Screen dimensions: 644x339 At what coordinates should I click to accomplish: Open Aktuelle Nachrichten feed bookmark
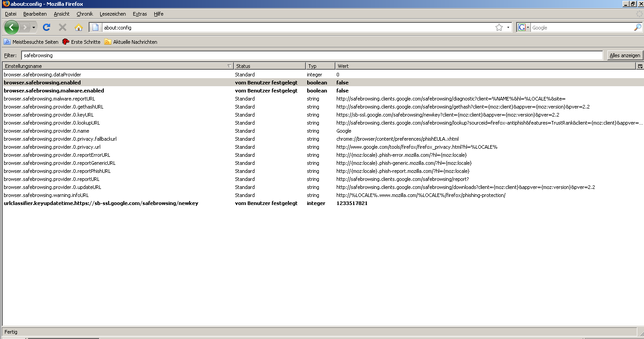point(131,42)
